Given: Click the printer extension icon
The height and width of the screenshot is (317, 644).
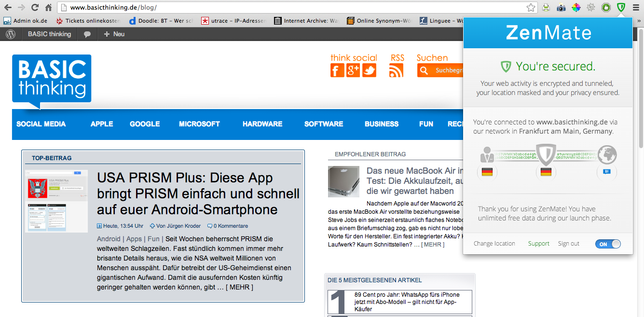Looking at the screenshot, I should pos(546,7).
